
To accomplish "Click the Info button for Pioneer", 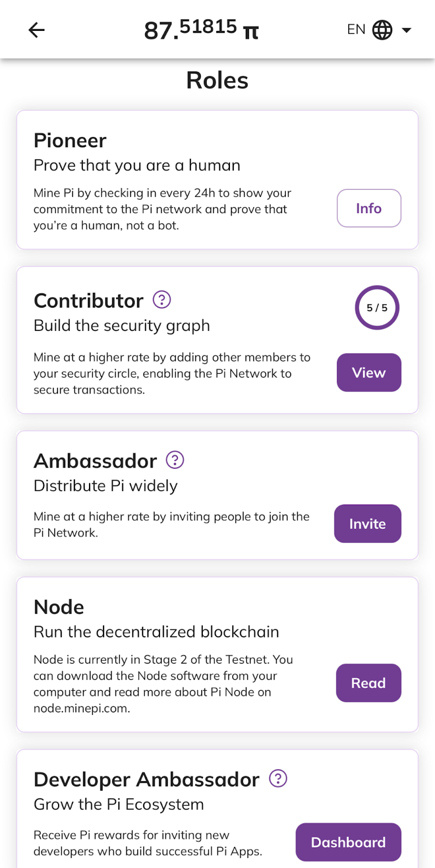I will pyautogui.click(x=369, y=208).
